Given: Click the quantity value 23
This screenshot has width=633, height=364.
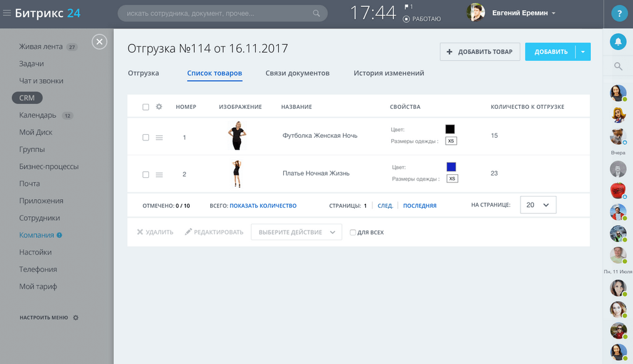Looking at the screenshot, I should click(494, 173).
